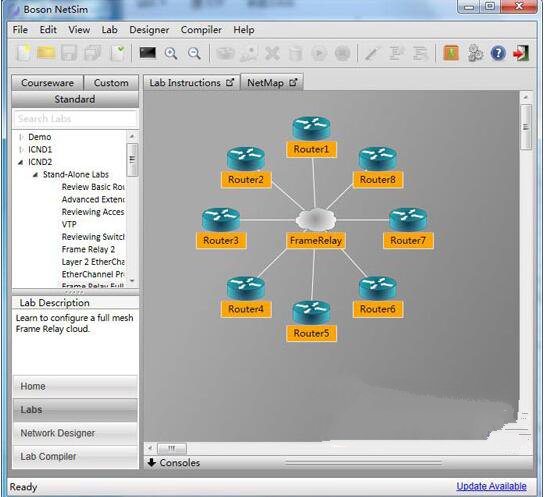Click the New file toolbar icon

click(x=24, y=53)
